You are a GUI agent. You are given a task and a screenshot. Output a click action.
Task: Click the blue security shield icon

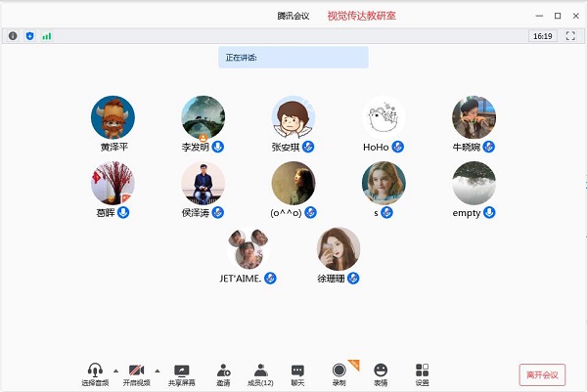[x=29, y=35]
